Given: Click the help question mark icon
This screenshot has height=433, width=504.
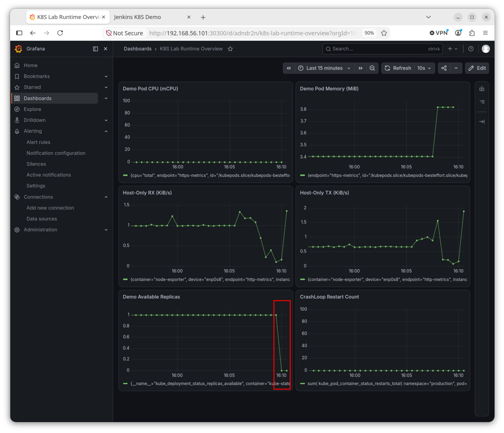Looking at the screenshot, I should pos(471,49).
